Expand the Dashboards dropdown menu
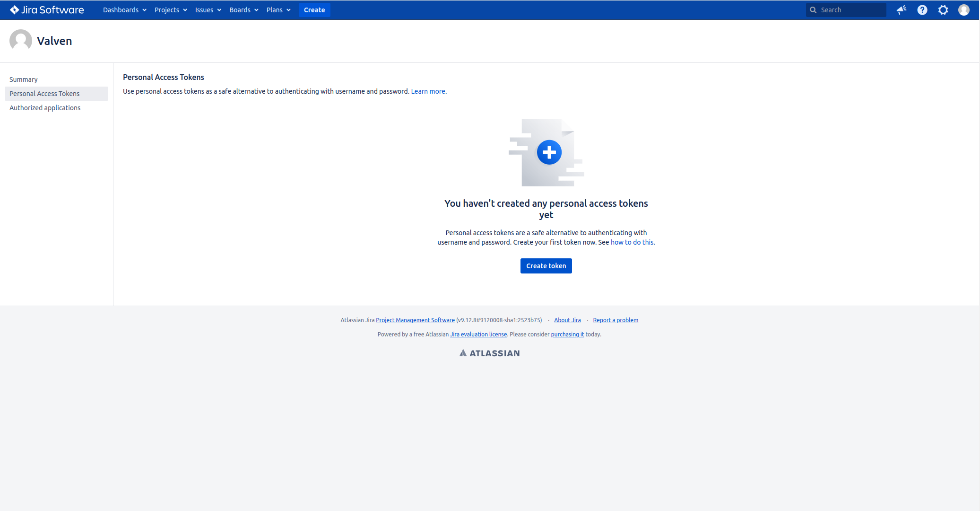The width and height of the screenshot is (980, 511). tap(125, 10)
